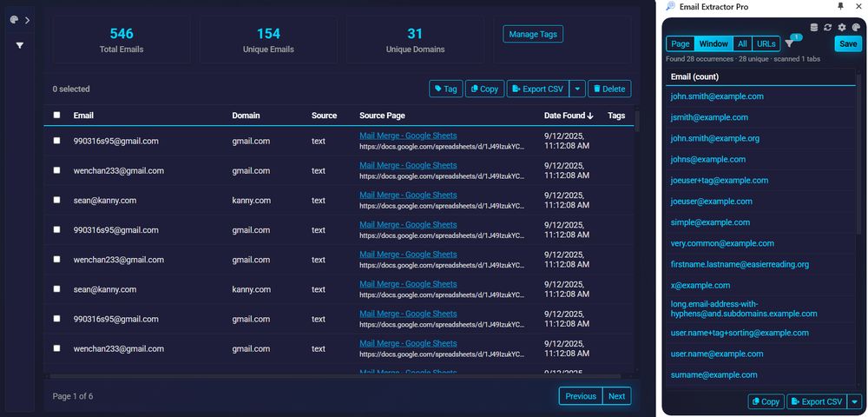Image resolution: width=868 pixels, height=417 pixels.
Task: Check the third 990316s95@gmail.com row checkbox
Action: point(56,319)
